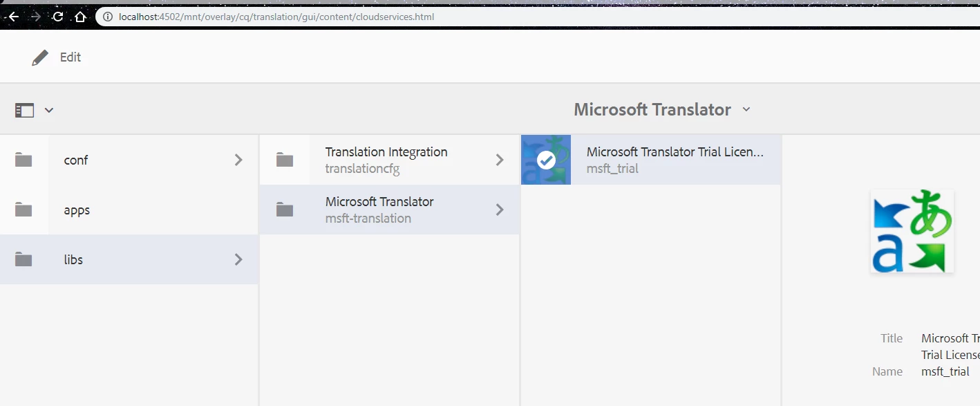The height and width of the screenshot is (406, 980).
Task: Open the Microsoft Translator folder item
Action: coord(390,210)
